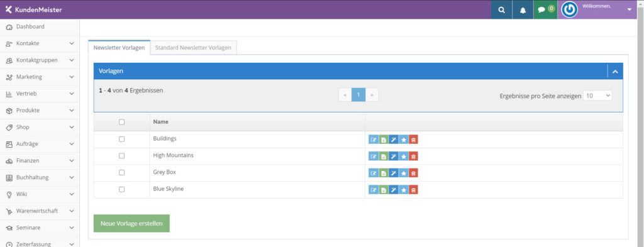Image resolution: width=644 pixels, height=247 pixels.
Task: Expand the Shop sidebar menu
Action: [40, 128]
